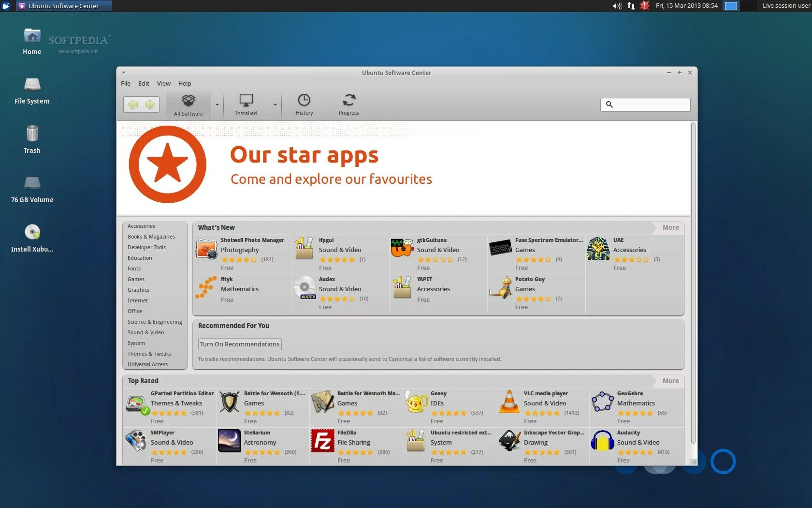The height and width of the screenshot is (508, 812).
Task: Select the System category in sidebar
Action: [136, 343]
